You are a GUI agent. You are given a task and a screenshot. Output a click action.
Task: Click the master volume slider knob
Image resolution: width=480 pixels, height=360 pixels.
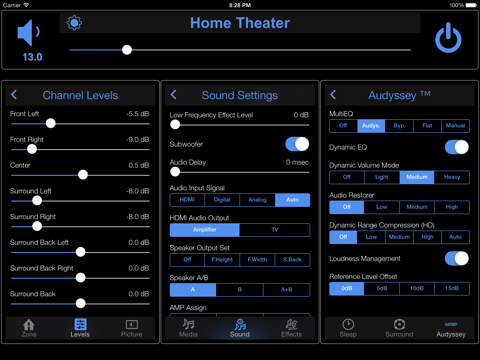[127, 50]
